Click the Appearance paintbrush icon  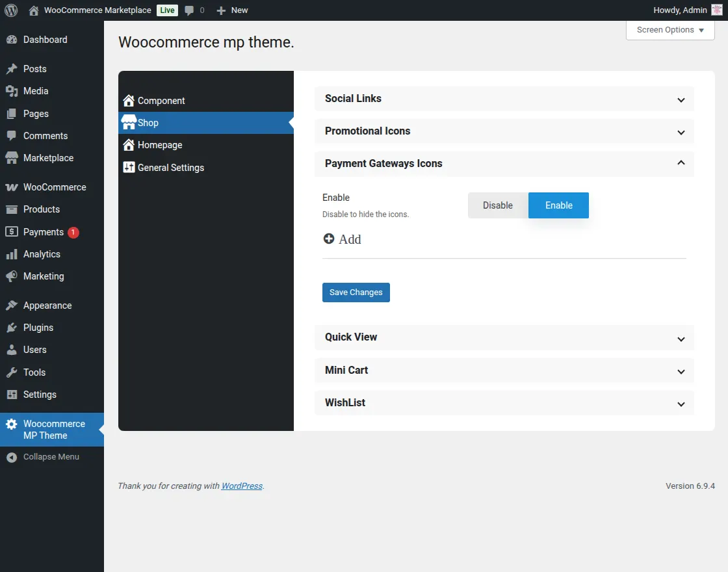[12, 305]
